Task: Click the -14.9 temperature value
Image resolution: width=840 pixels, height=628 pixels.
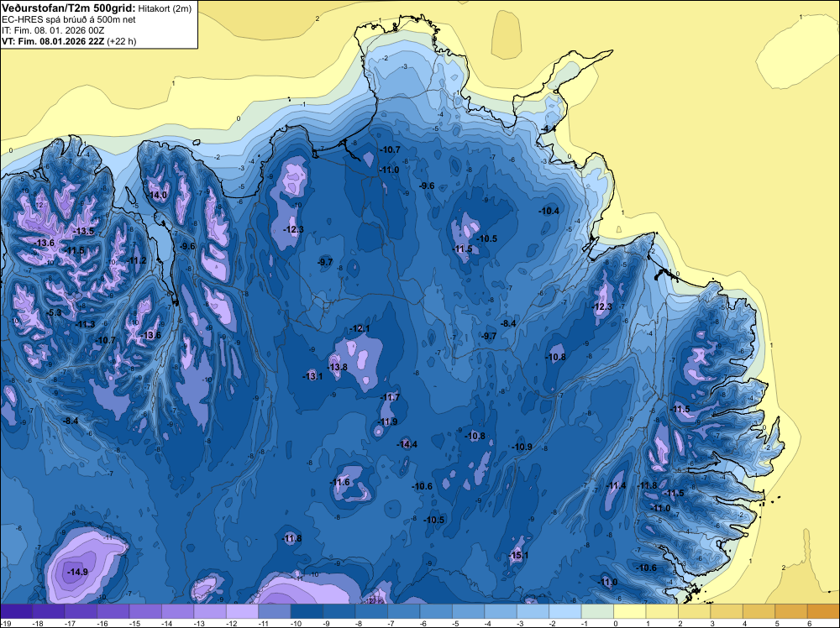Action: point(77,573)
